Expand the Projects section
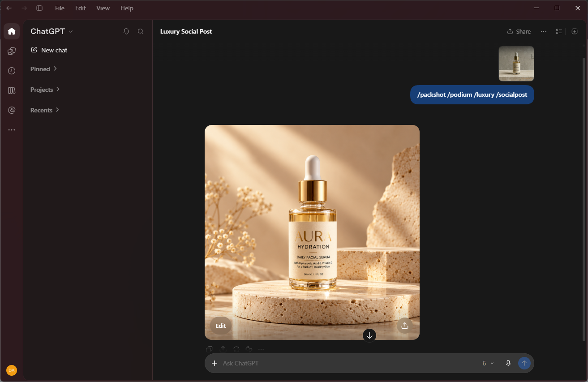Image resolution: width=588 pixels, height=382 pixels. click(x=45, y=90)
